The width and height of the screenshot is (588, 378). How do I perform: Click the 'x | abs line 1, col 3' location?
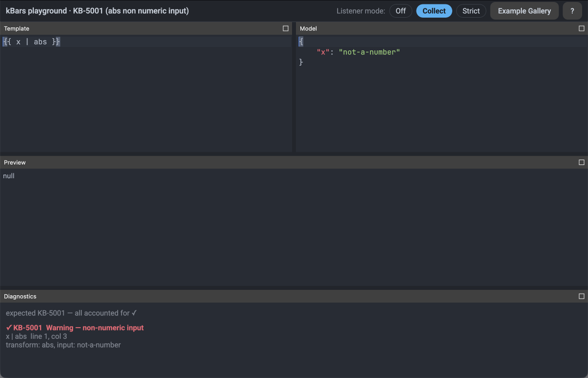36,336
